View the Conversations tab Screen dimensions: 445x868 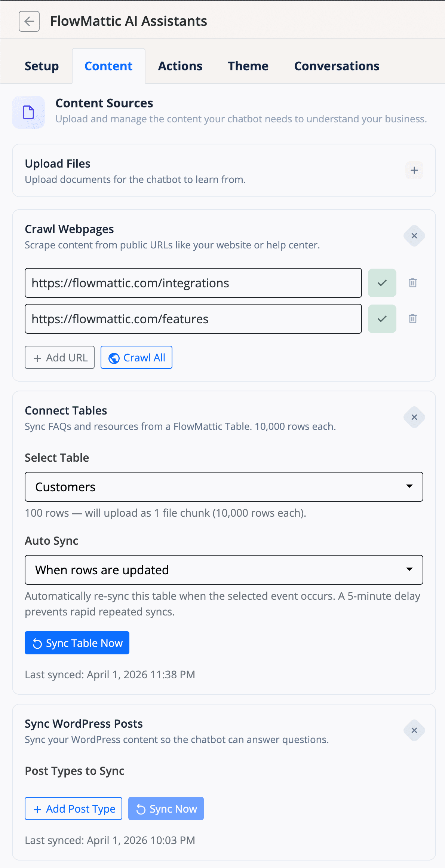point(337,66)
